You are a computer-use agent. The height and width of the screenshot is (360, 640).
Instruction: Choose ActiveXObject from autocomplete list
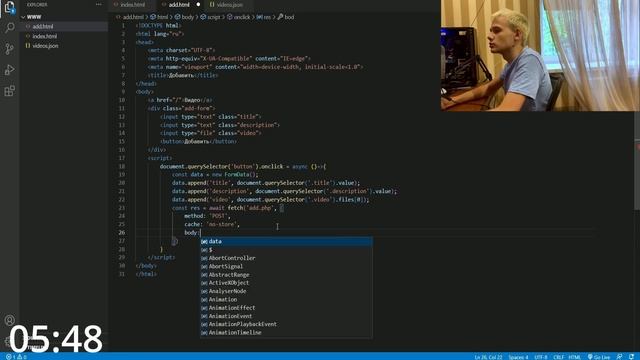pos(286,283)
